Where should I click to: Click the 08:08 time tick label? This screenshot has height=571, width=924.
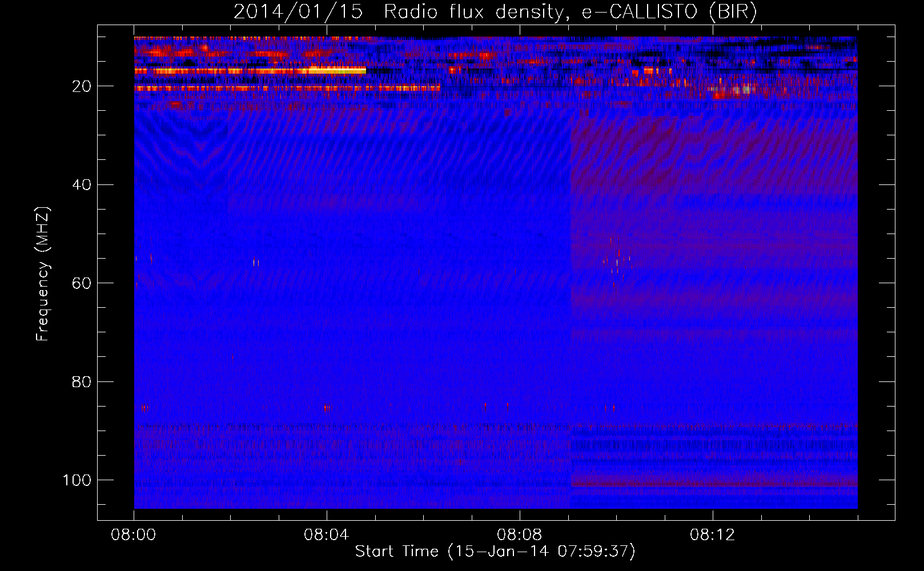coord(520,535)
